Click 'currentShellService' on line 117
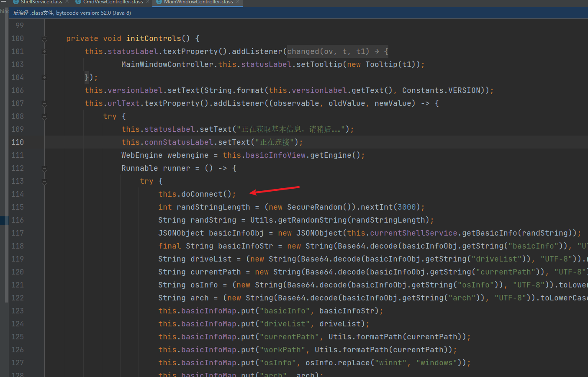 click(x=413, y=233)
